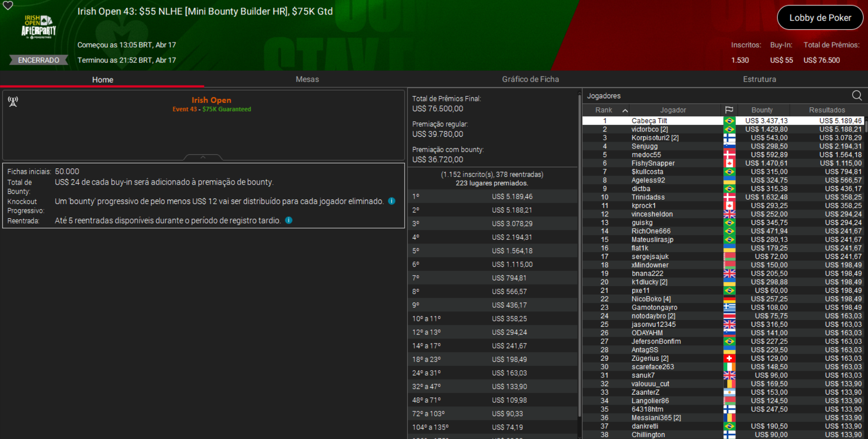The image size is (868, 439).
Task: Click the info icon beside the progressive bounty text
Action: point(391,201)
